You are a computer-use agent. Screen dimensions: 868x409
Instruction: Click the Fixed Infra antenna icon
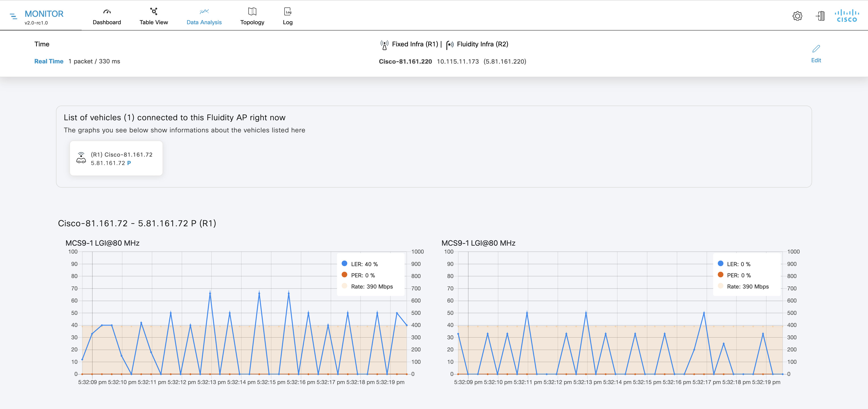click(384, 45)
